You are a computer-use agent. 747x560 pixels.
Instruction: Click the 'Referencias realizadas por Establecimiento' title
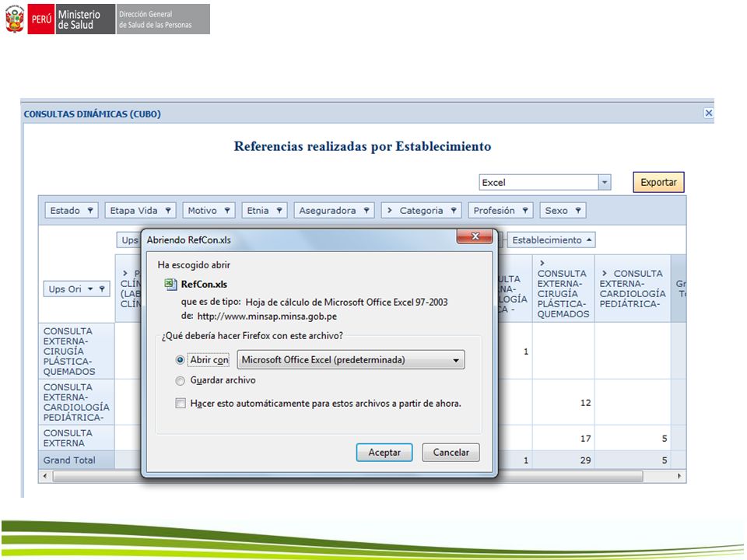point(363,146)
